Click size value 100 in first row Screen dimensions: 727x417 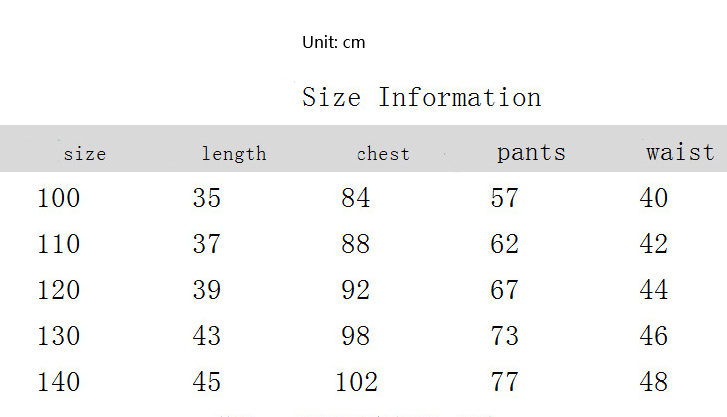pos(58,198)
